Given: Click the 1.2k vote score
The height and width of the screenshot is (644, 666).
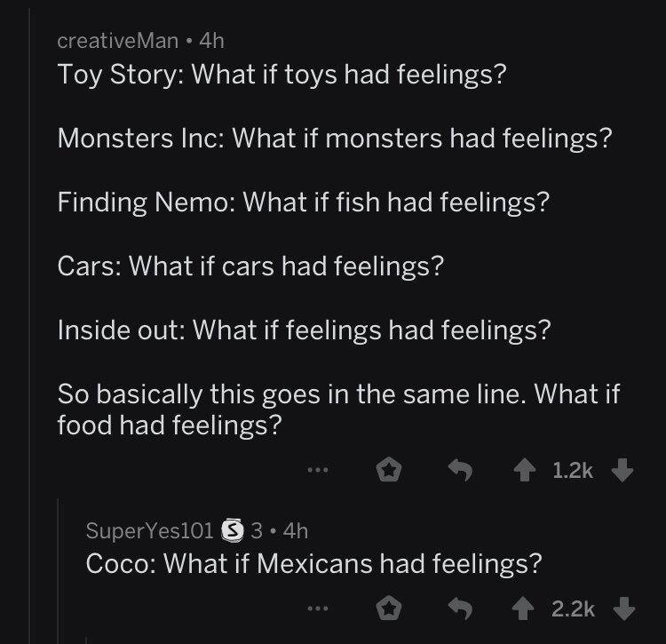Looking at the screenshot, I should [x=573, y=472].
